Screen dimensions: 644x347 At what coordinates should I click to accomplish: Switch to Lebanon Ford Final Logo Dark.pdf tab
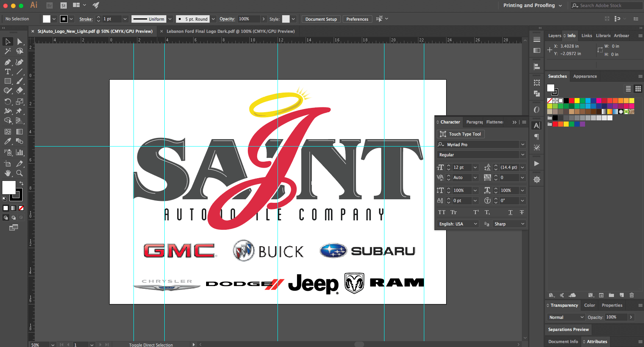230,31
